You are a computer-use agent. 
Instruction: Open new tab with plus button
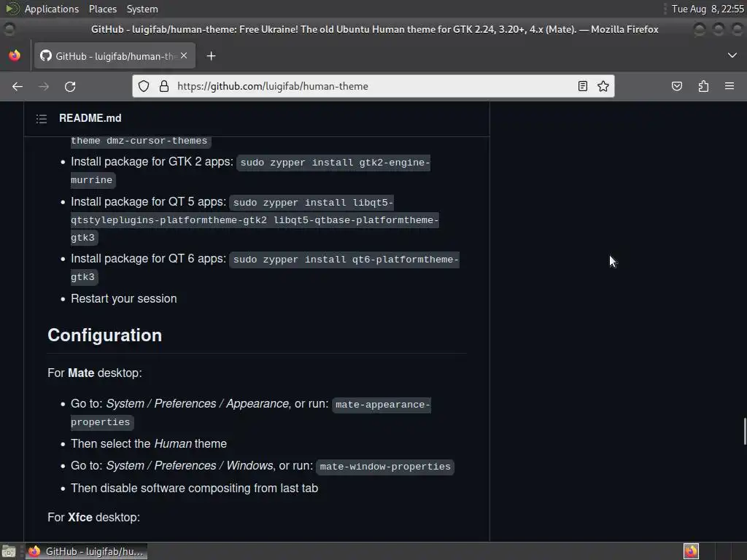click(x=211, y=56)
